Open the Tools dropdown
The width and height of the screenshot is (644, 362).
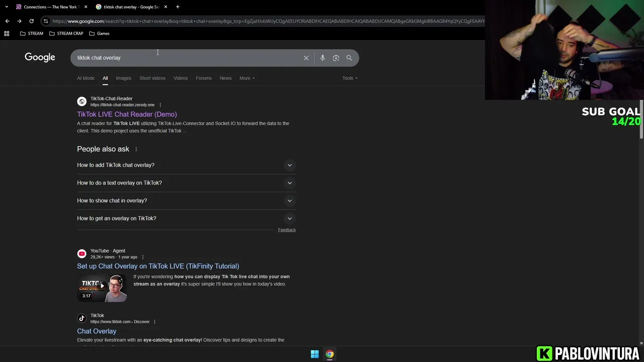[x=350, y=78]
